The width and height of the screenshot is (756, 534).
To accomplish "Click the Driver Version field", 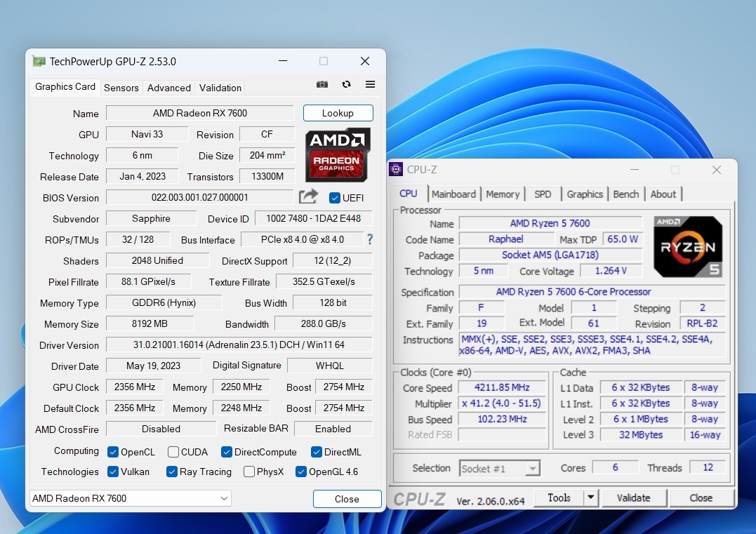I will 239,345.
